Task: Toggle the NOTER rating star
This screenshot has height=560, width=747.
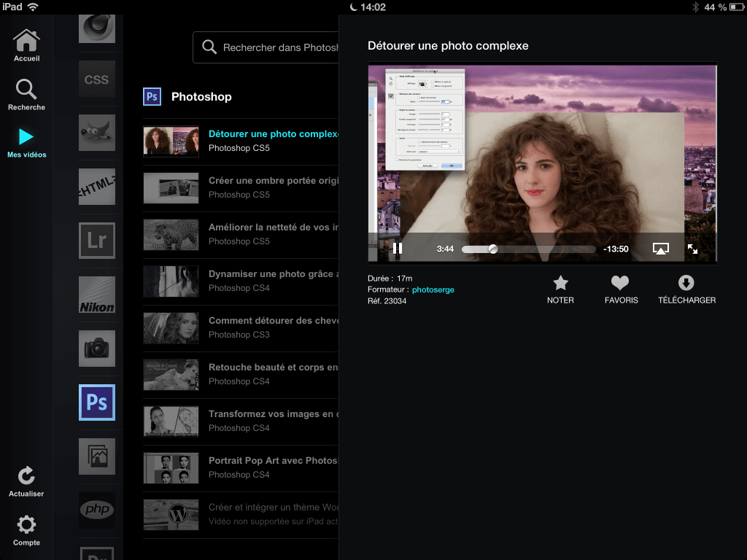Action: pos(560,285)
